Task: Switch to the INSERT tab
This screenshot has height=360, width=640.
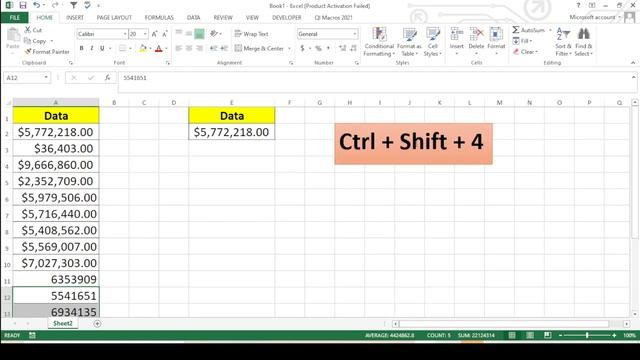Action: click(75, 18)
